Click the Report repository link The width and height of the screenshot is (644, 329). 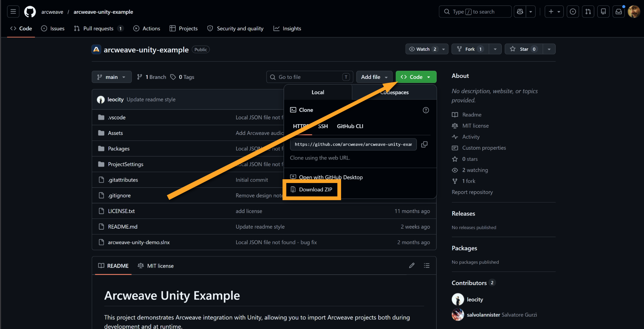(x=472, y=192)
